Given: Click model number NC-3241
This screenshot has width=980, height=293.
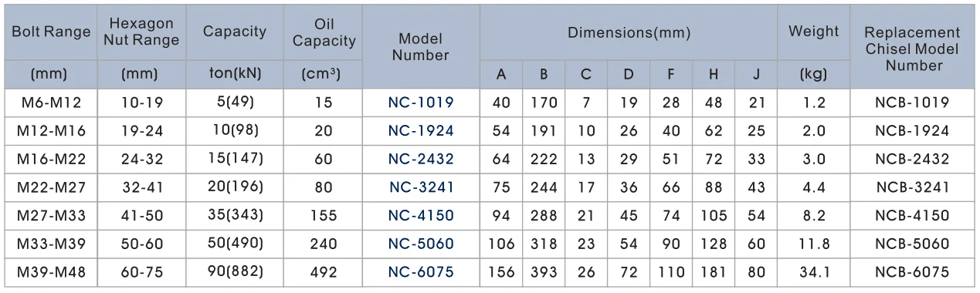Looking at the screenshot, I should pos(421,187).
